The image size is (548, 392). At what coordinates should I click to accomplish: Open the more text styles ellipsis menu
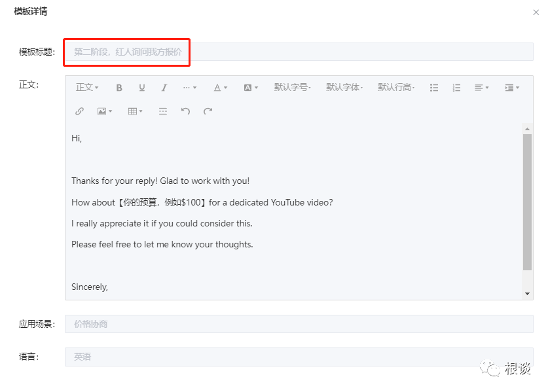190,88
